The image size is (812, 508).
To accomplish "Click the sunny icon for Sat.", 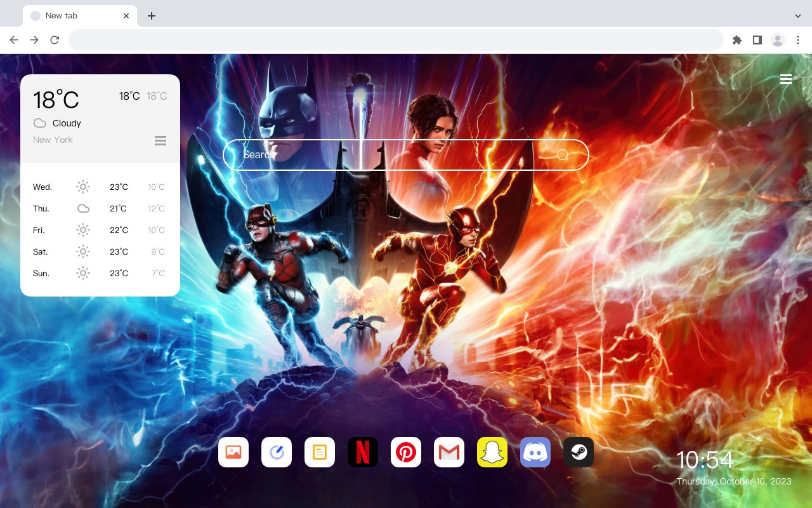I will pyautogui.click(x=83, y=251).
